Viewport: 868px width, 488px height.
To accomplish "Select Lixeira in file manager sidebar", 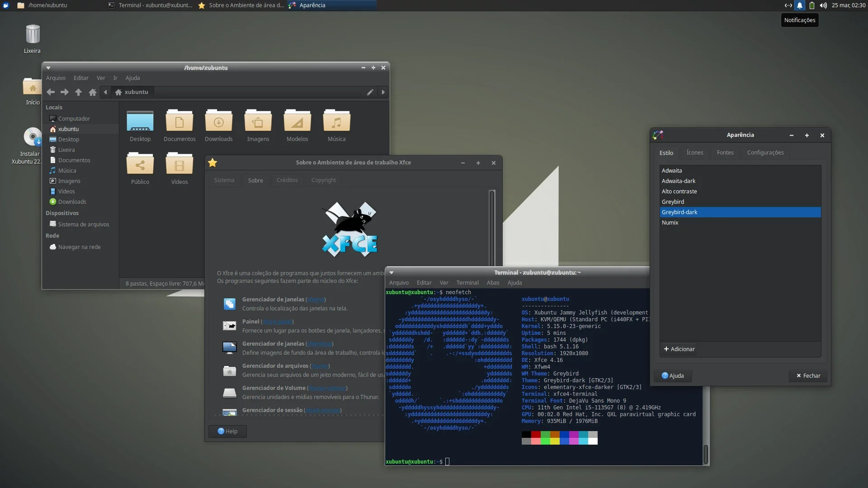I will (x=81, y=150).
